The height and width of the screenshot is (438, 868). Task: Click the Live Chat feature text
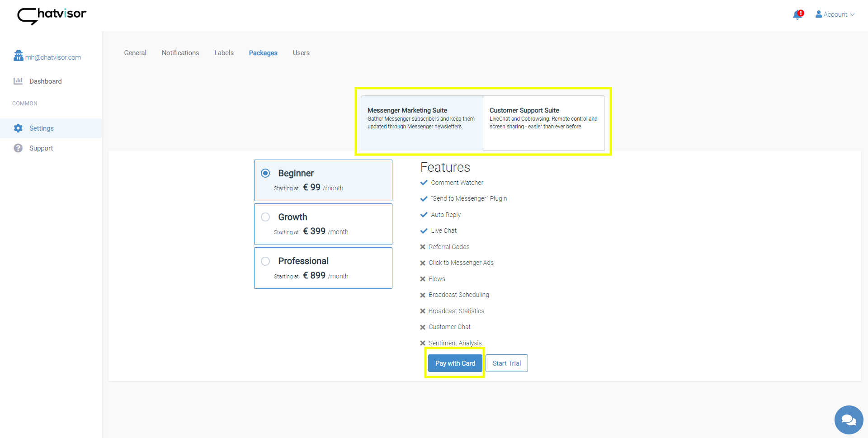pyautogui.click(x=443, y=231)
